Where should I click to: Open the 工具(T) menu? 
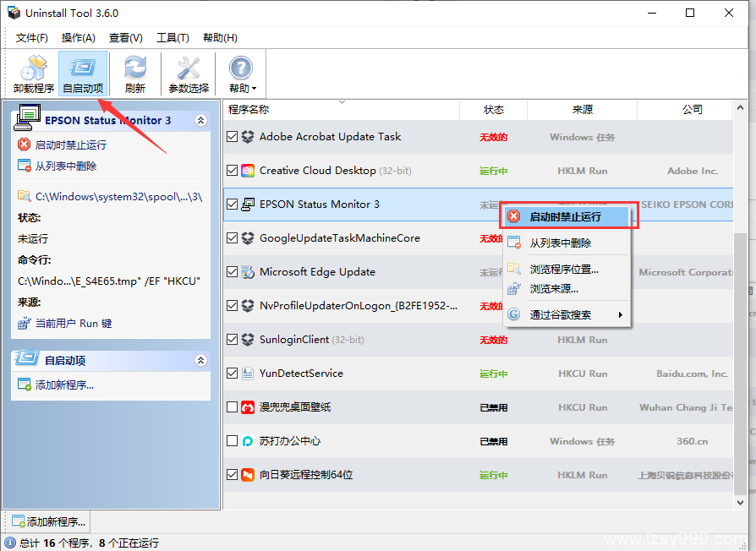[x=173, y=38]
